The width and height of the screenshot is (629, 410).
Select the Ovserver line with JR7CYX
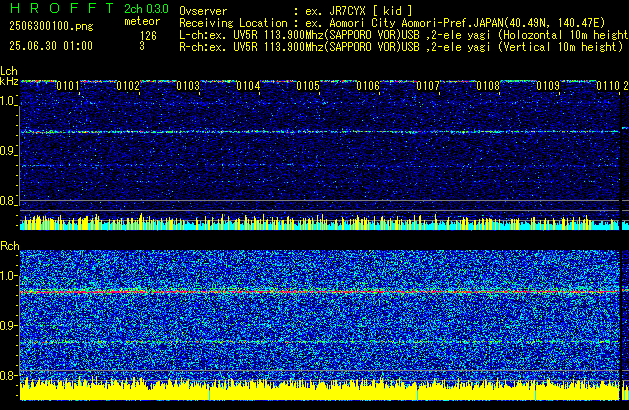click(296, 11)
